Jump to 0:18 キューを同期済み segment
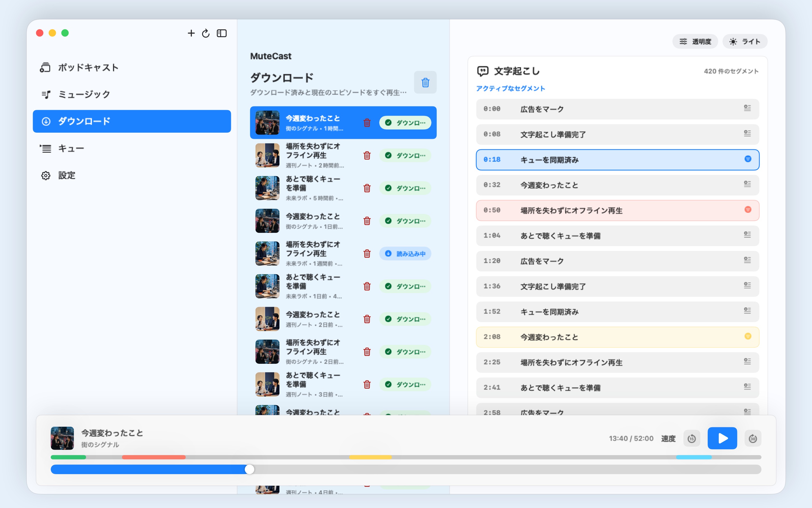Screen dimensions: 812x508 [617, 160]
